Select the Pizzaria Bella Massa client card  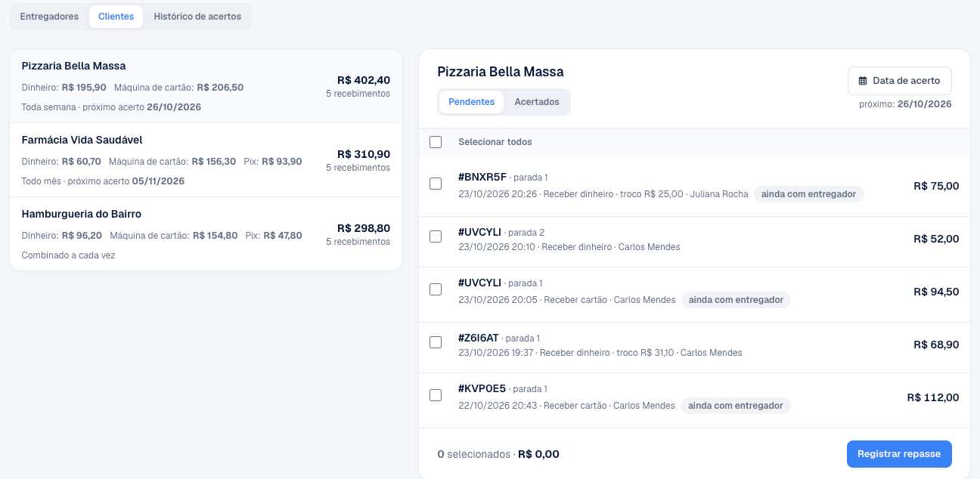(206, 86)
